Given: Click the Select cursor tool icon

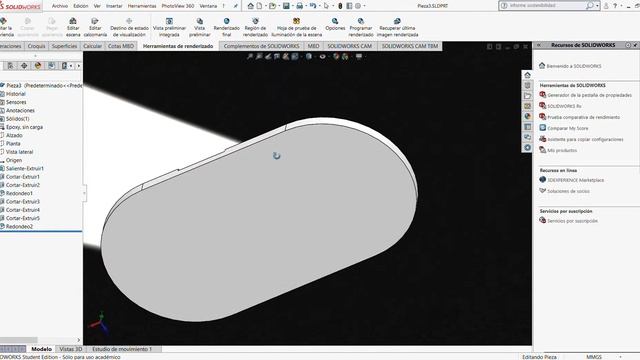Looking at the screenshot, I should click(326, 6).
